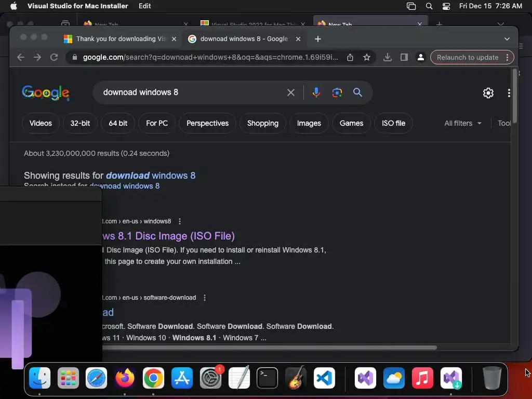Open the Apple menu
532x399 pixels.
coord(14,6)
